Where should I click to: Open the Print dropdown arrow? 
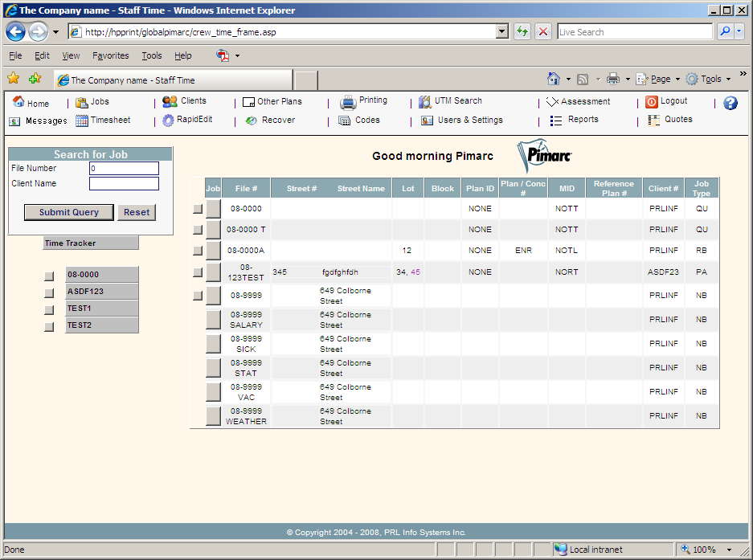[627, 80]
